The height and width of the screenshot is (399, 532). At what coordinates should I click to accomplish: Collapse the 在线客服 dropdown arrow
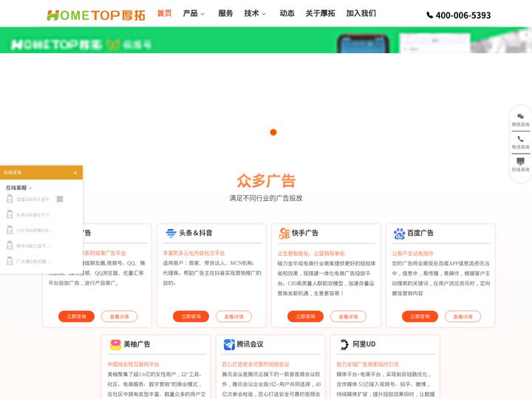pos(30,188)
